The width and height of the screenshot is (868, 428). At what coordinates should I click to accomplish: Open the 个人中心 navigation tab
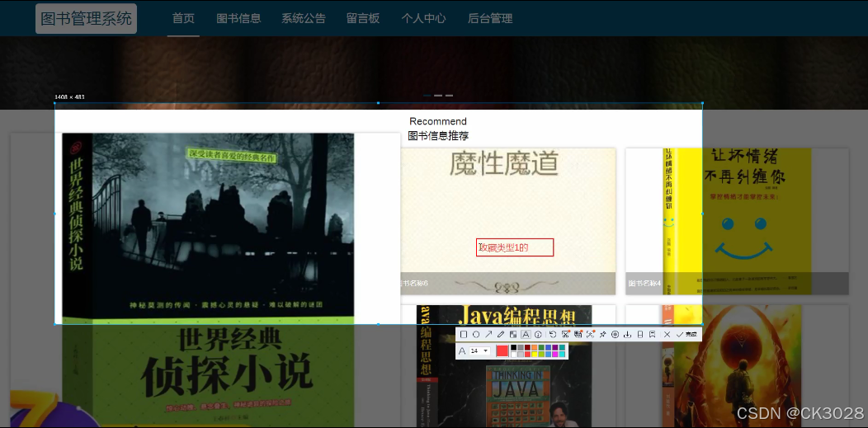point(423,18)
